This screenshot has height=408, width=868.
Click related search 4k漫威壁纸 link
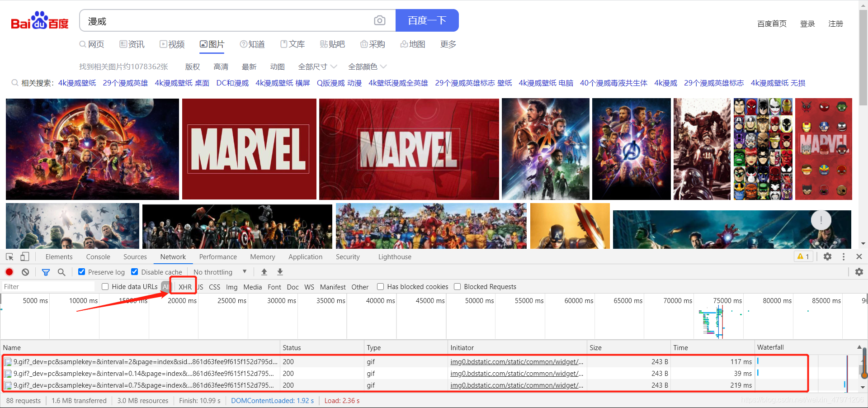(77, 83)
